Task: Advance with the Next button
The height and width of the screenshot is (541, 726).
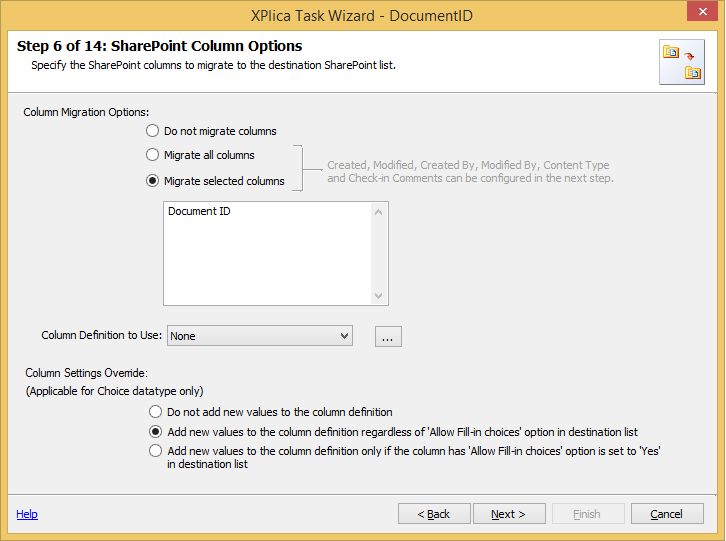Action: point(509,514)
